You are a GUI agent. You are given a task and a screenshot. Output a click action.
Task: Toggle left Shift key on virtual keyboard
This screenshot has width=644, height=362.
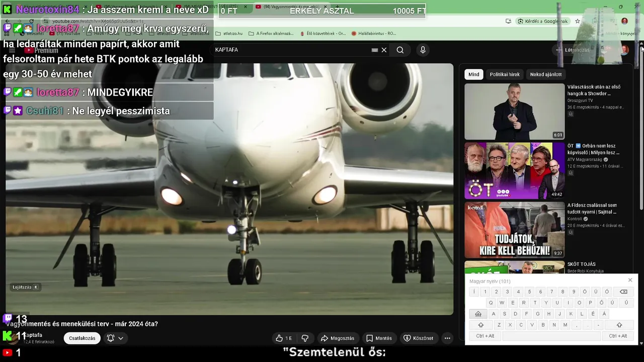pyautogui.click(x=480, y=325)
